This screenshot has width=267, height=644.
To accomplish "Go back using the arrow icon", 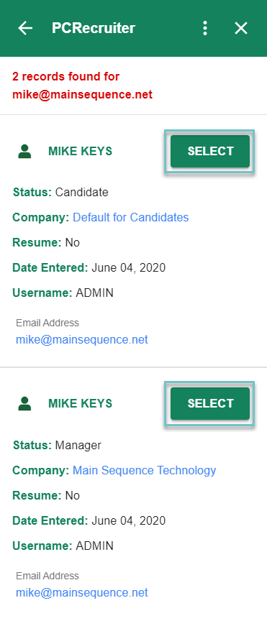I will (25, 28).
